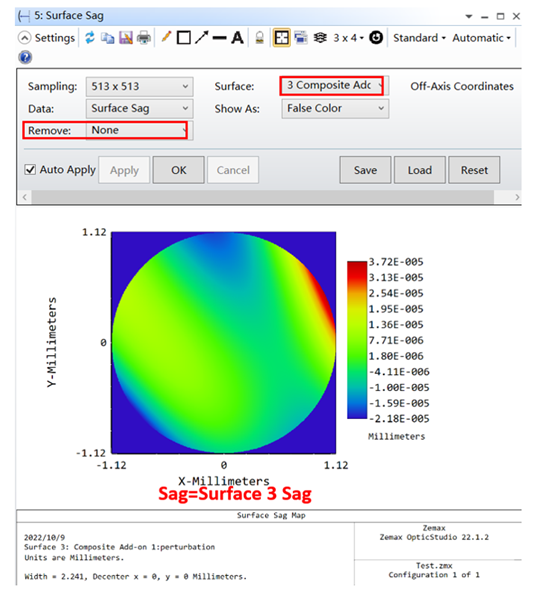
Task: Select the pencil annotation tool
Action: [166, 37]
